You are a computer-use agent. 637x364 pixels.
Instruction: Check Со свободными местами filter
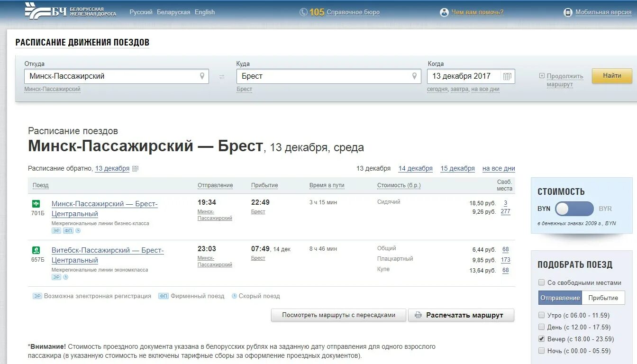click(541, 282)
